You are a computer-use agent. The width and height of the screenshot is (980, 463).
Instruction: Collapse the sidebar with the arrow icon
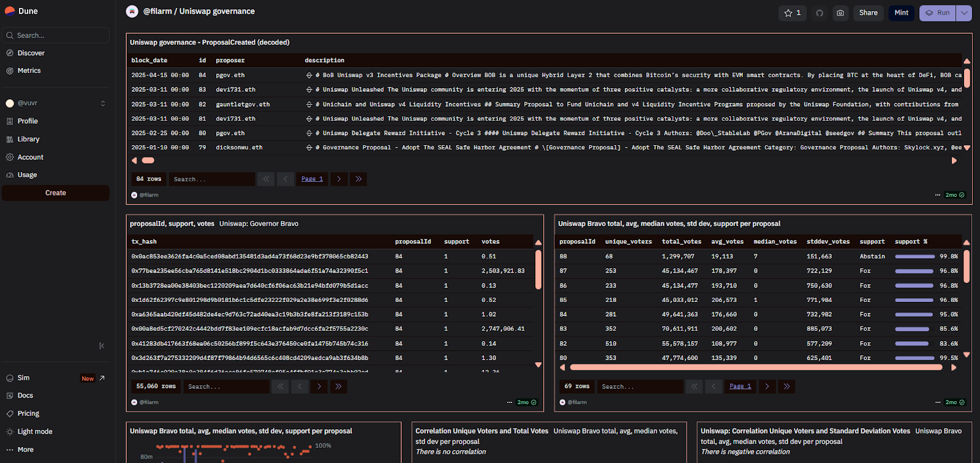pyautogui.click(x=102, y=346)
